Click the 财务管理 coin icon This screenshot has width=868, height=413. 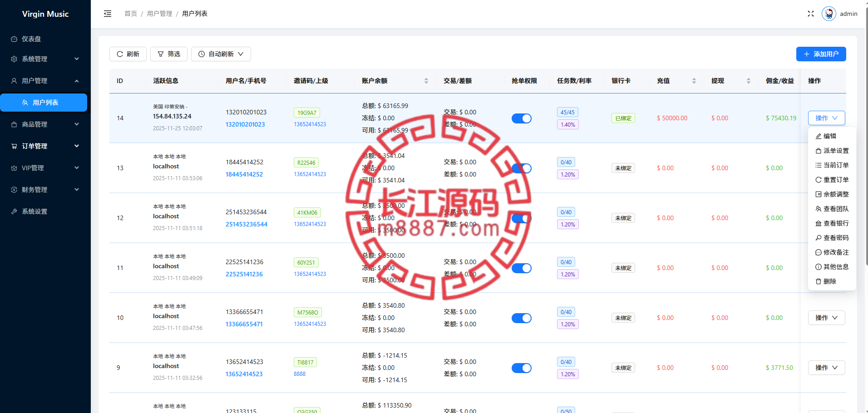pyautogui.click(x=14, y=190)
